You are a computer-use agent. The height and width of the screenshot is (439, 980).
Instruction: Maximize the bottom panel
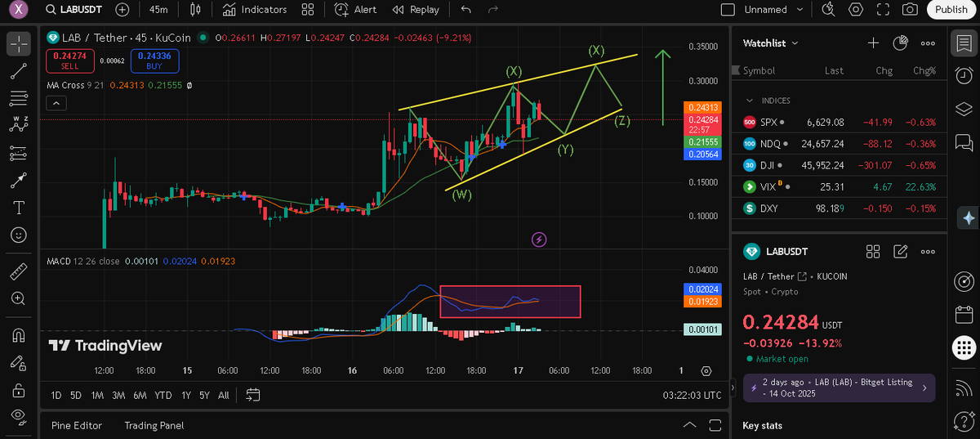coord(715,425)
